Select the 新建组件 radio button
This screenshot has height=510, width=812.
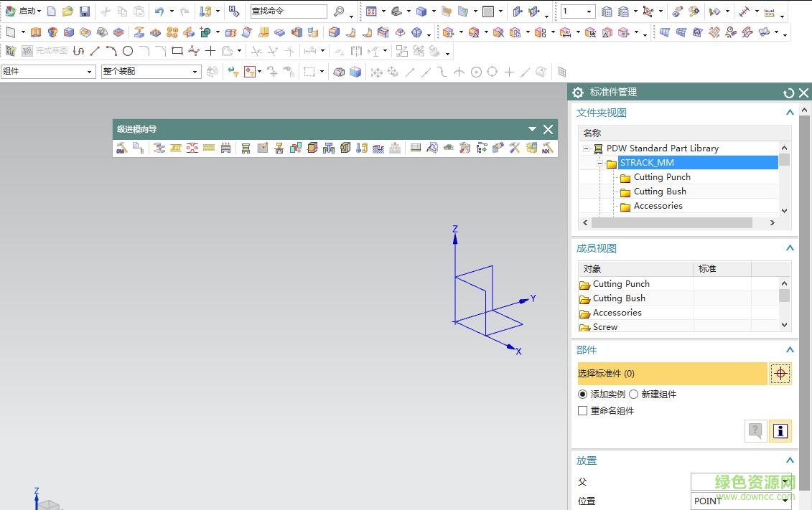point(633,395)
